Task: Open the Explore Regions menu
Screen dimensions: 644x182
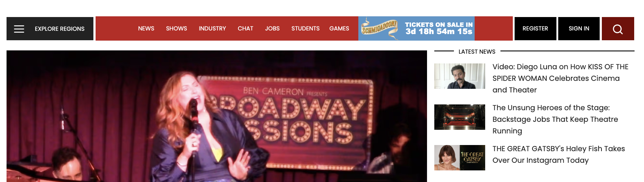Action: (x=60, y=29)
